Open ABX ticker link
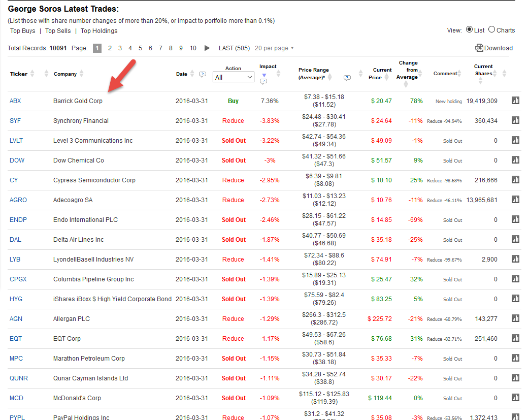 (15, 101)
